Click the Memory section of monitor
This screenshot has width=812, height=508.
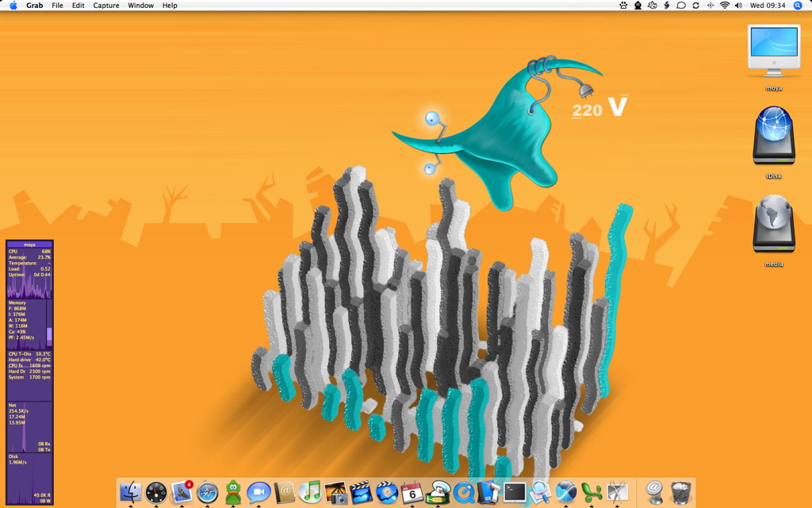tap(29, 325)
